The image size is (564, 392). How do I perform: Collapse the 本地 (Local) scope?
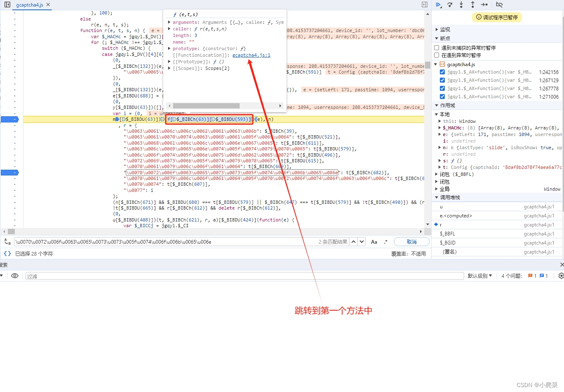coord(437,114)
